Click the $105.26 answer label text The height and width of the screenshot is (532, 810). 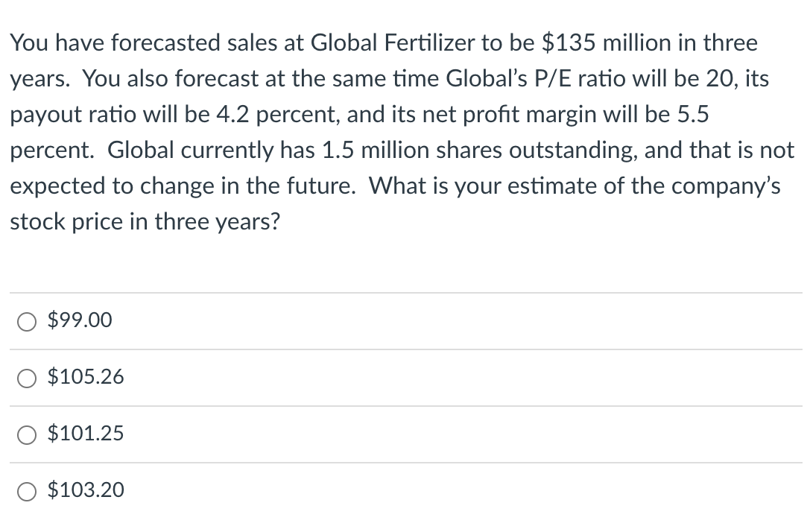pos(86,378)
